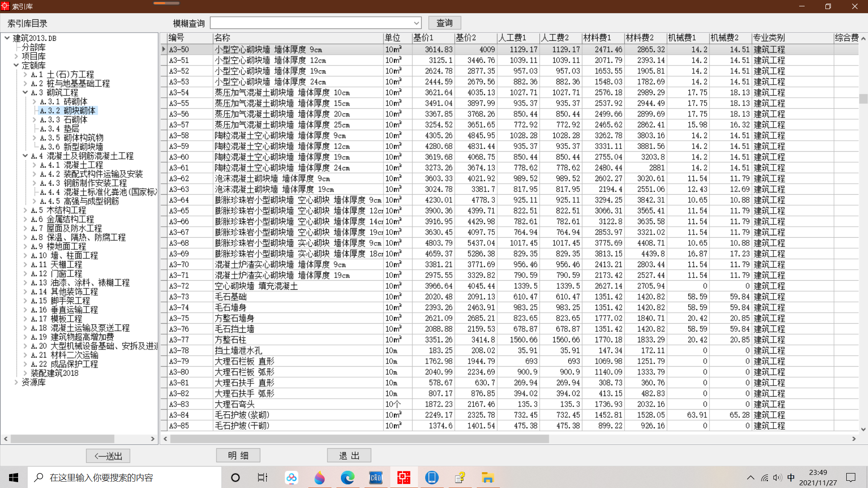Collapse the 定额库 tree node
Screen dimensions: 868x488
click(16, 65)
